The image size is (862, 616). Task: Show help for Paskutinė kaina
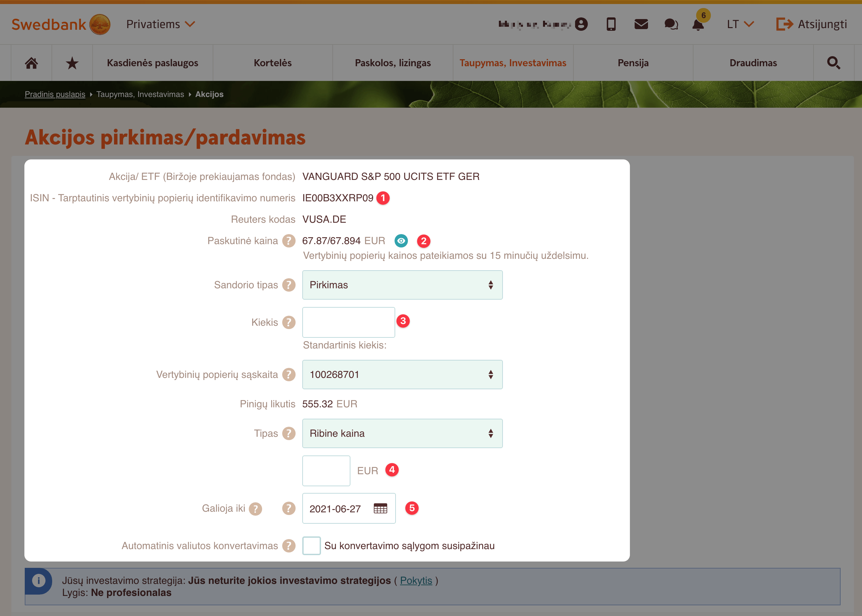point(289,241)
